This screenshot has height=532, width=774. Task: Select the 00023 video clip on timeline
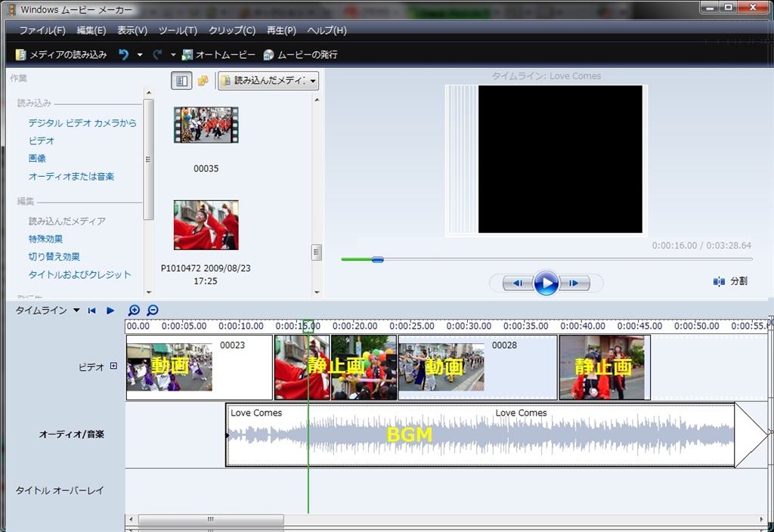pyautogui.click(x=200, y=368)
